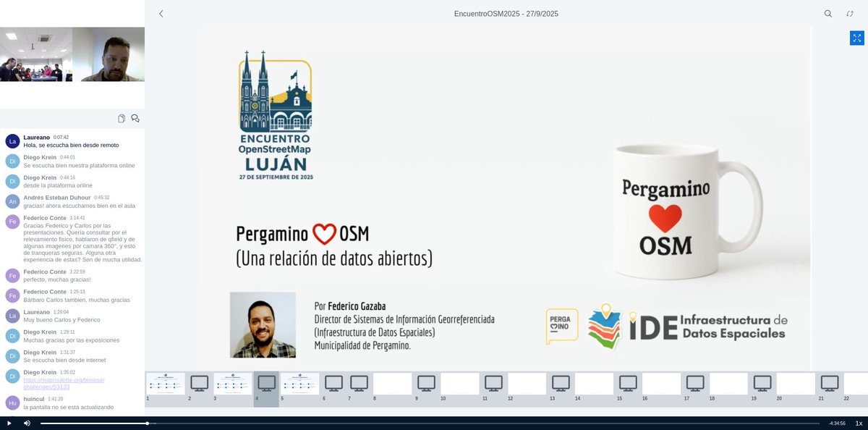This screenshot has width=868, height=430.
Task: Jump to screen share thumbnail 9
Action: (426, 384)
